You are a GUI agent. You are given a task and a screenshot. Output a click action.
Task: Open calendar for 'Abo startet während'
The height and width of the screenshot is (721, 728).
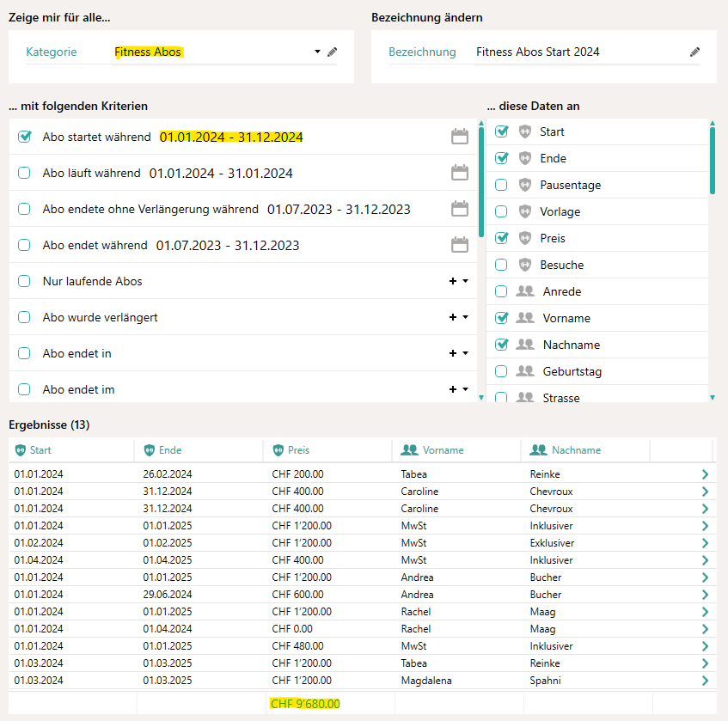[x=460, y=137]
